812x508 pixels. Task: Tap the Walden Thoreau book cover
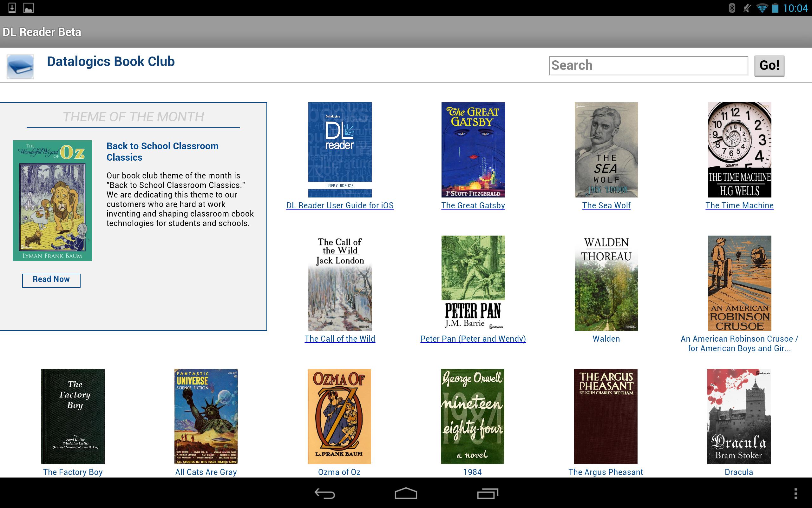(606, 283)
